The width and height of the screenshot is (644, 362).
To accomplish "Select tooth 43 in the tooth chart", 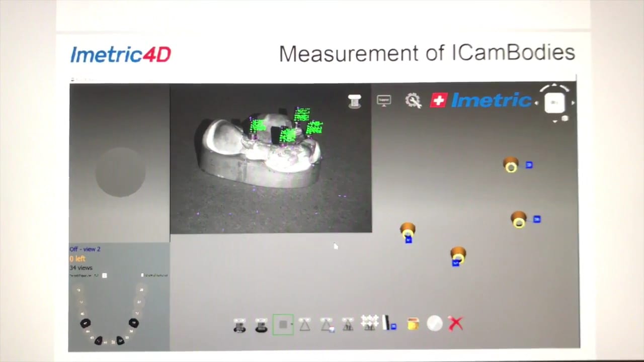I will click(92, 337).
